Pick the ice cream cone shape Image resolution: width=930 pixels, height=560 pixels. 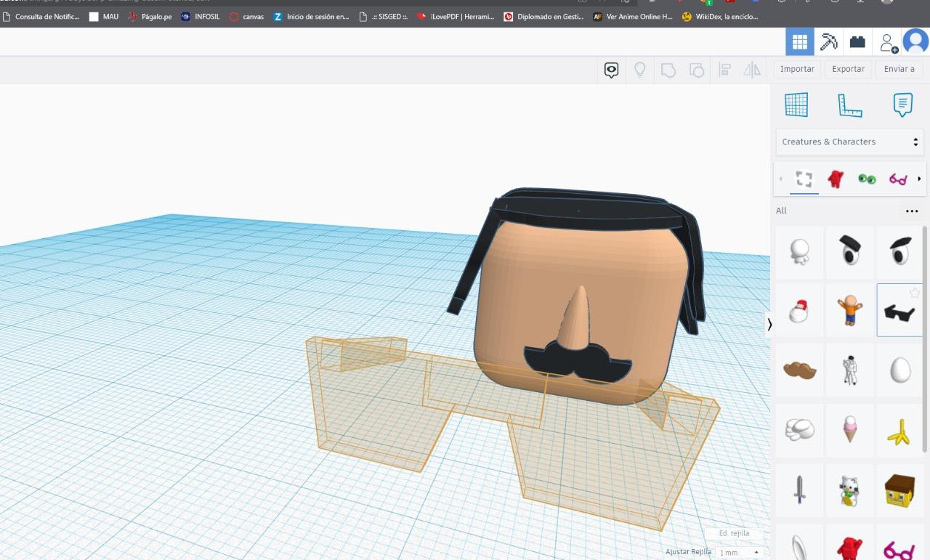850,430
